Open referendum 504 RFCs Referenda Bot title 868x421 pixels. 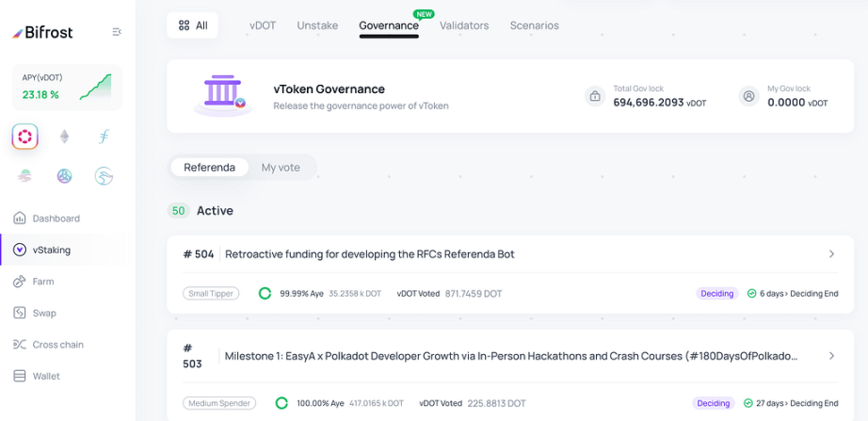pyautogui.click(x=370, y=254)
